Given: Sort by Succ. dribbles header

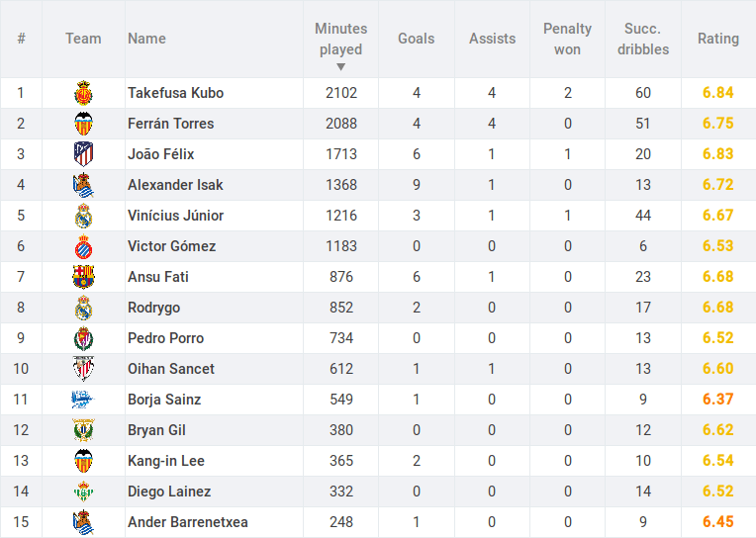Looking at the screenshot, I should 643,39.
